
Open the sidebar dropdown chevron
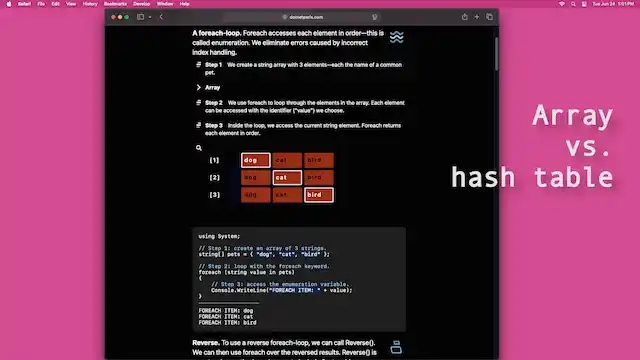(150, 17)
